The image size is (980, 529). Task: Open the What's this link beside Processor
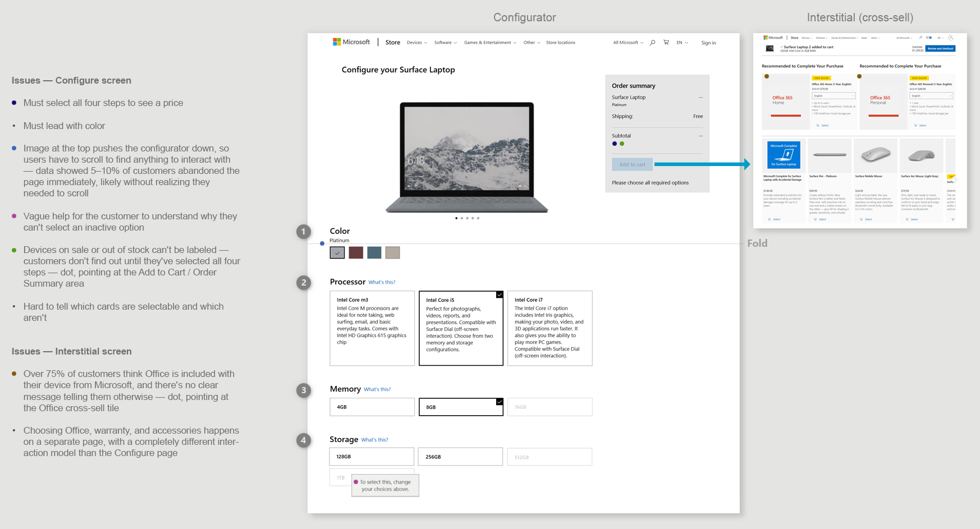(x=382, y=282)
